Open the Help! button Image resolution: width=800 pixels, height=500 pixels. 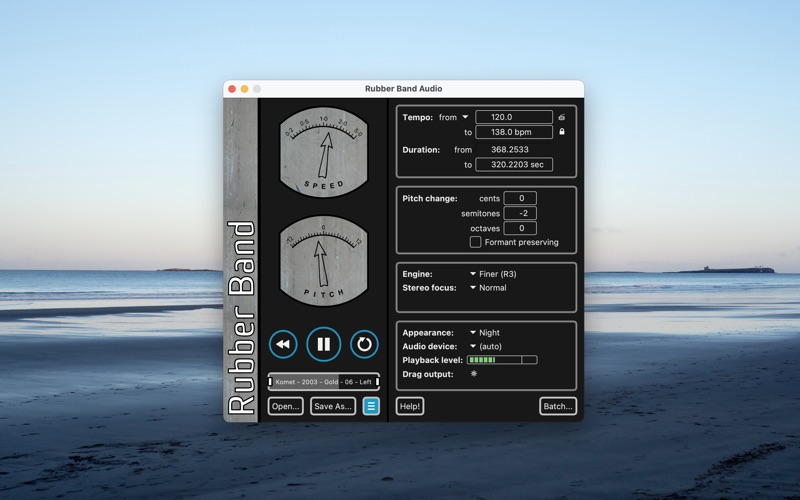tap(410, 406)
